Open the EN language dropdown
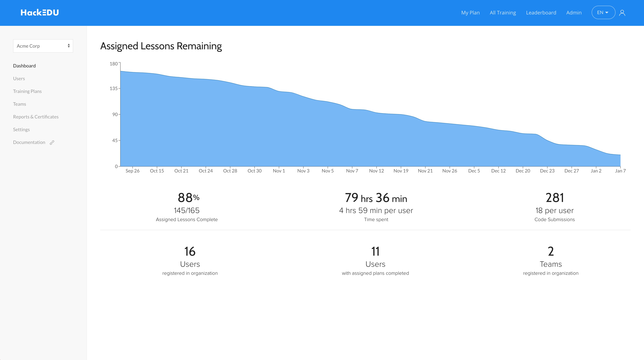This screenshot has height=360, width=644. pos(603,13)
